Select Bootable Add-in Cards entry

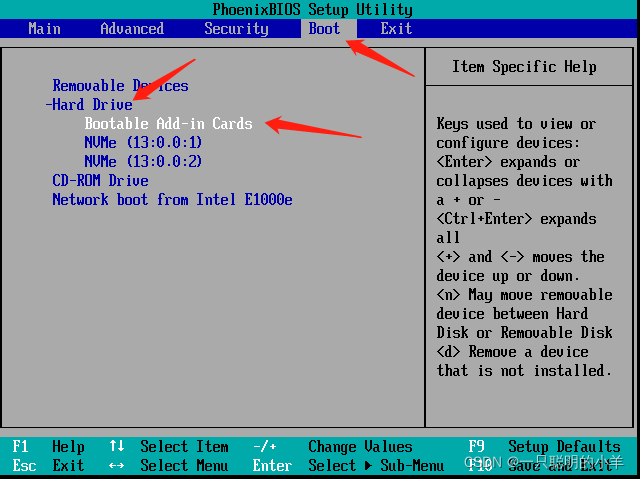(x=168, y=124)
